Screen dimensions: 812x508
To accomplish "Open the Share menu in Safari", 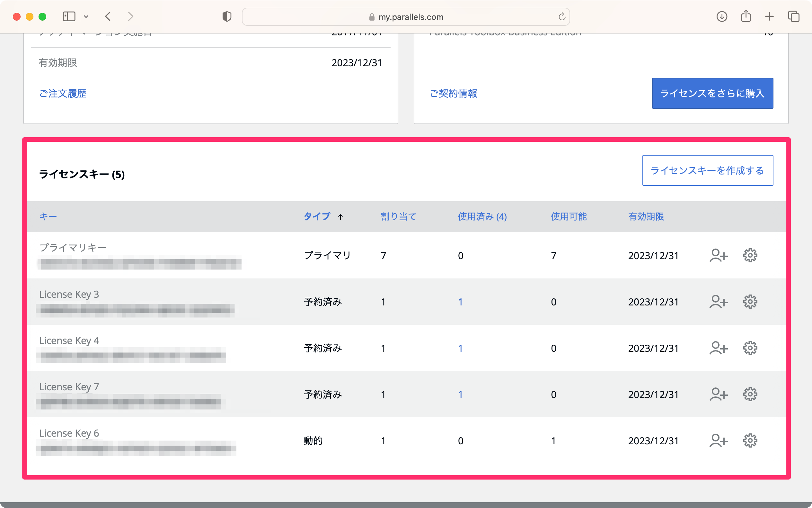I will click(746, 16).
